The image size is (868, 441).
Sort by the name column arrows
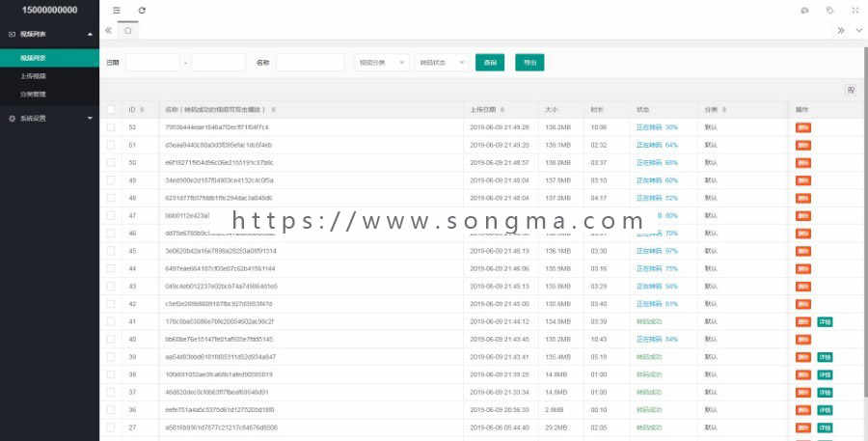click(x=274, y=110)
